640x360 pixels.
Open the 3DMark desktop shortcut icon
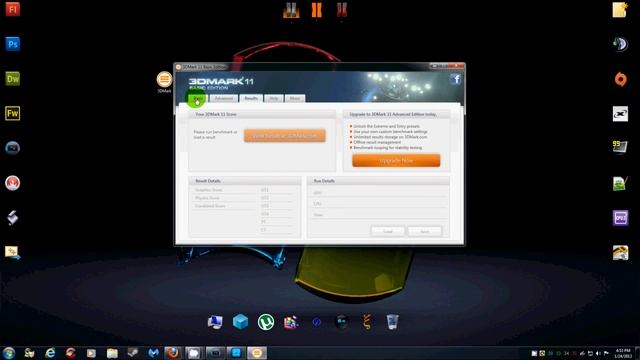pyautogui.click(x=164, y=79)
